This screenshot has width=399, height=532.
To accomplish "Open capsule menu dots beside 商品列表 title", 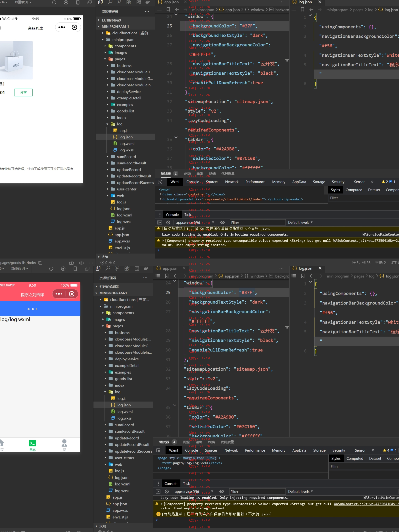I will coord(62,27).
